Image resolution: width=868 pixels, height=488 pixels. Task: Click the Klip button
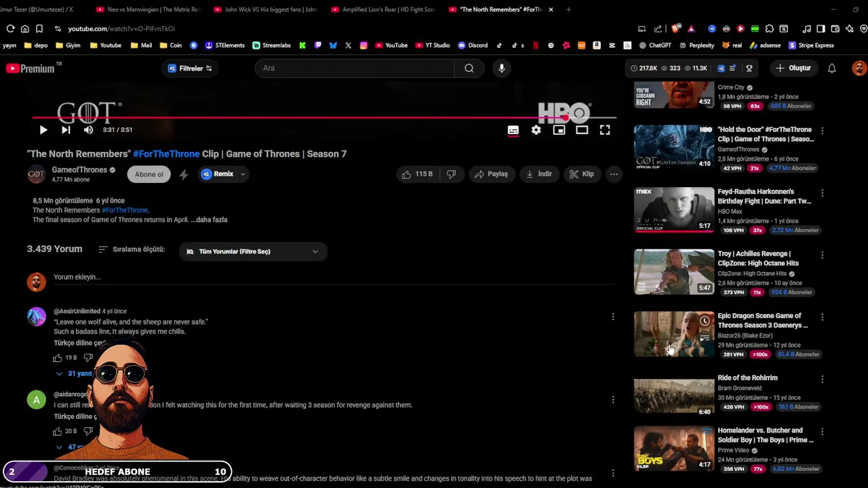(x=582, y=174)
